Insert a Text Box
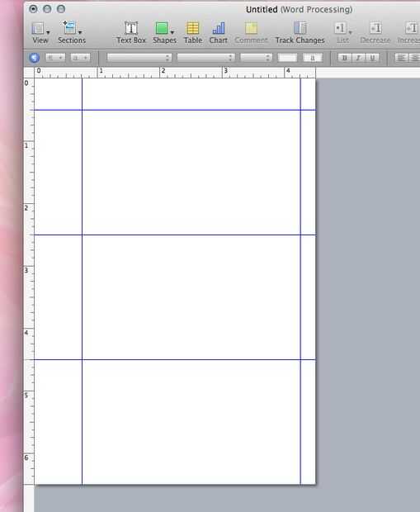Image resolution: width=420 pixels, height=512 pixels. pyautogui.click(x=131, y=32)
